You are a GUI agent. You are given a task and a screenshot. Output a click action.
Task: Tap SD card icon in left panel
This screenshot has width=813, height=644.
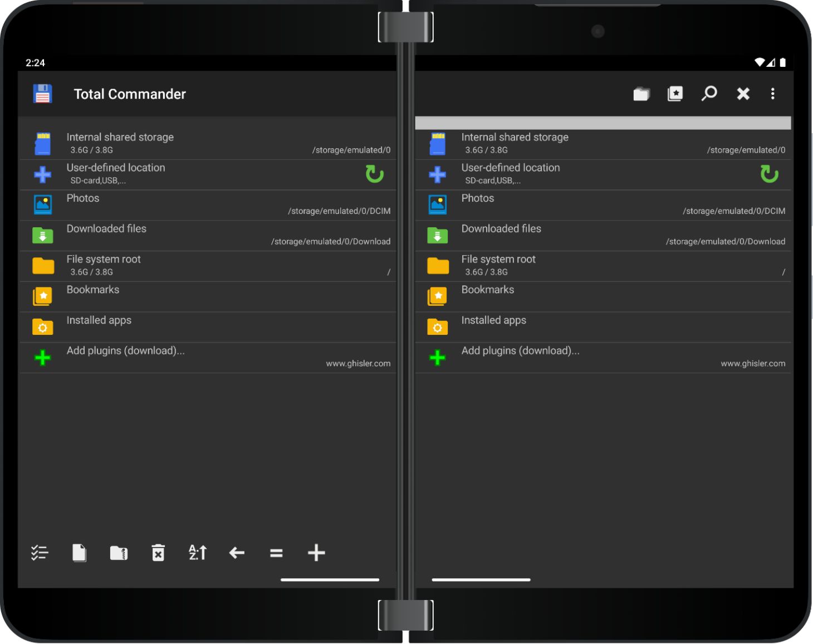tap(43, 144)
